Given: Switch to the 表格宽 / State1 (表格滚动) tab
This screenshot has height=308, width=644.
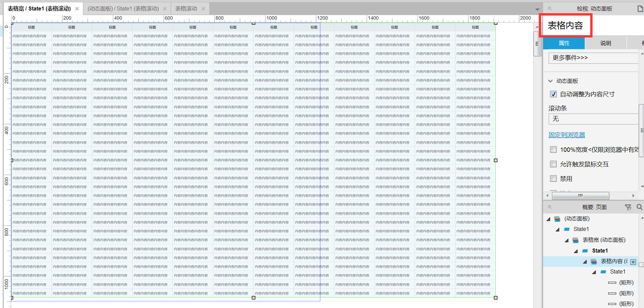Looking at the screenshot, I should [39, 8].
